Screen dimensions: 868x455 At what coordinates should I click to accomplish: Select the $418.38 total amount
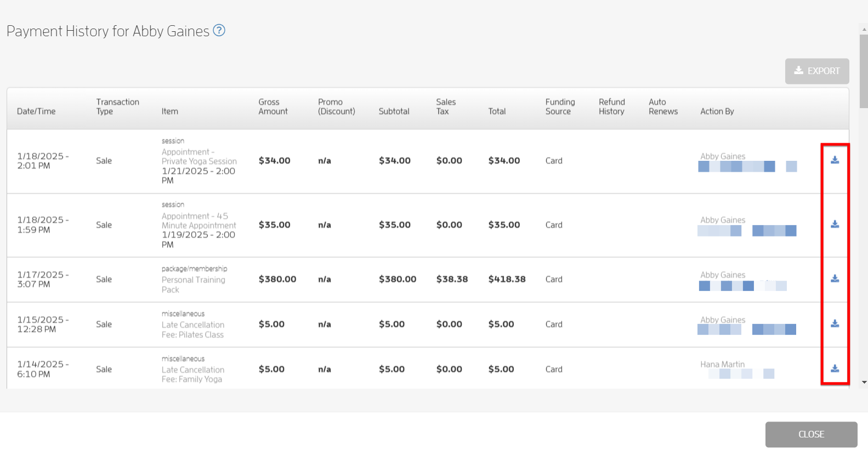[x=507, y=279]
